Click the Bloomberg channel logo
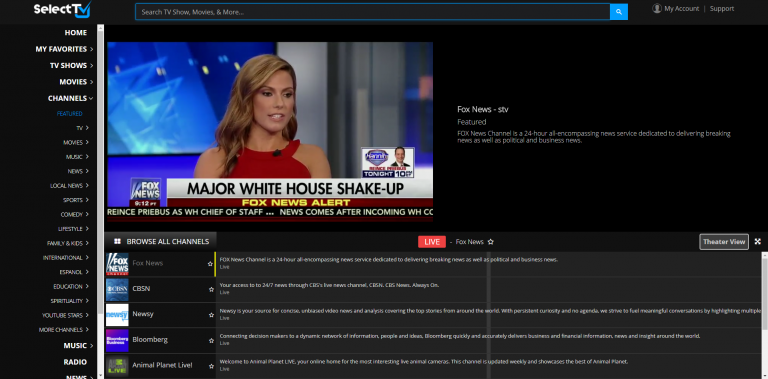Screen dimensions: 768x379 (117, 340)
